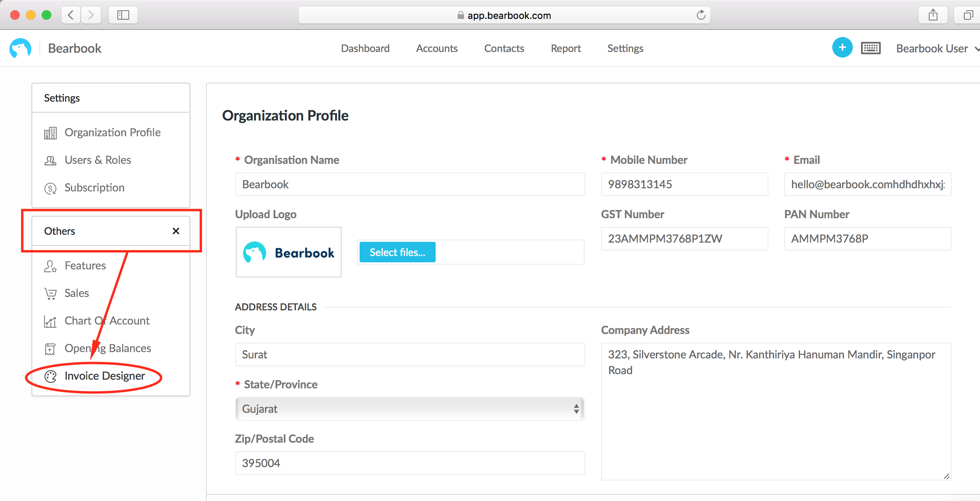
Task: Show all tabs in Safari
Action: [x=967, y=15]
